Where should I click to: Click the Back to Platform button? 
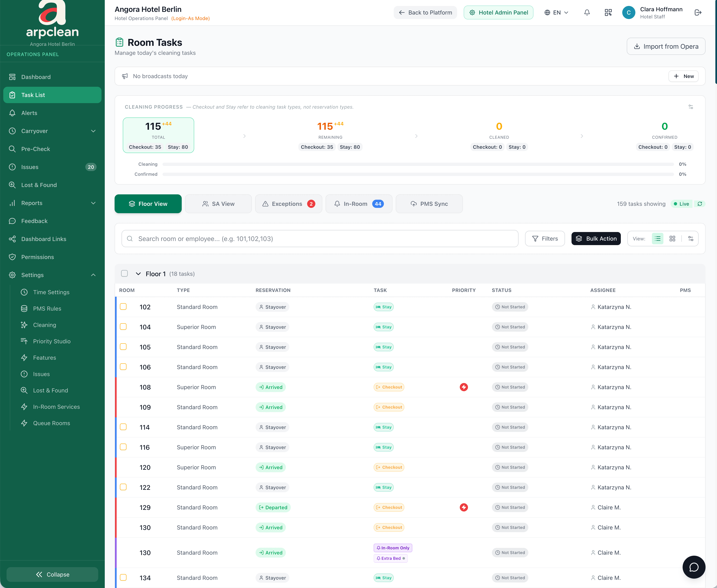coord(425,12)
